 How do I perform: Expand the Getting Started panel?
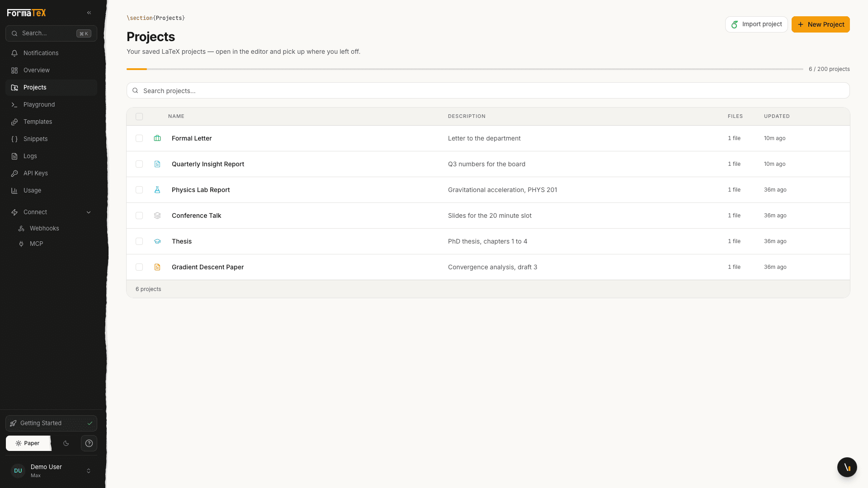pos(51,423)
